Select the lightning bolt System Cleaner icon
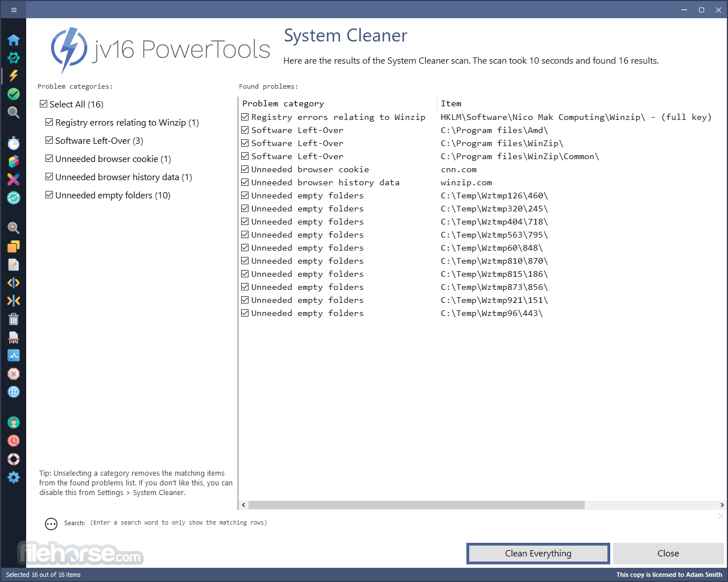This screenshot has width=728, height=582. tap(14, 76)
